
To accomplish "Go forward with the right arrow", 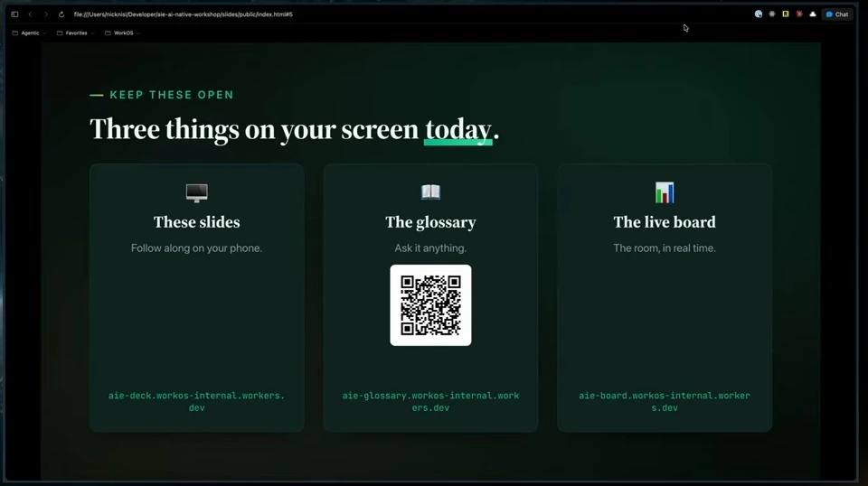I will [46, 14].
